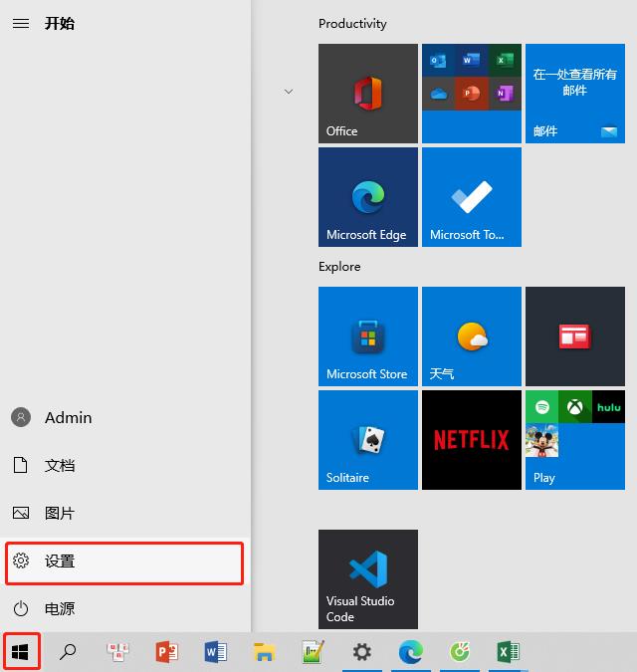Select the Explore group header
Image resolution: width=637 pixels, height=672 pixels.
tap(339, 267)
